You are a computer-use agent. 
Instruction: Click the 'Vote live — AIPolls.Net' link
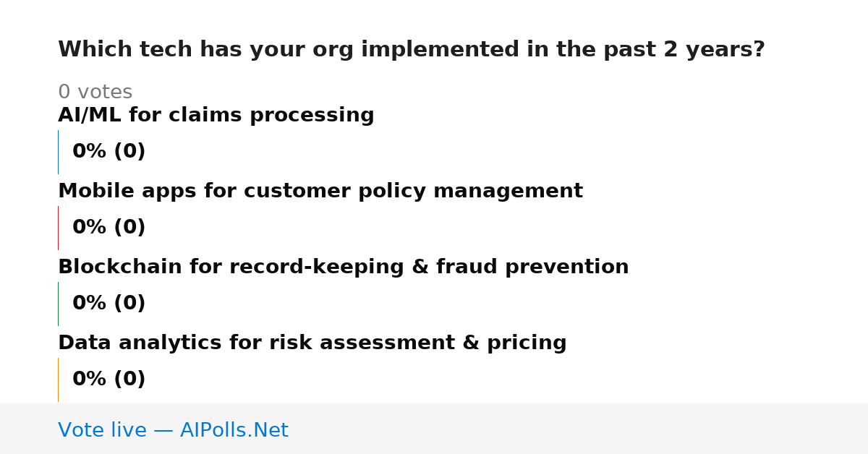[x=173, y=430]
